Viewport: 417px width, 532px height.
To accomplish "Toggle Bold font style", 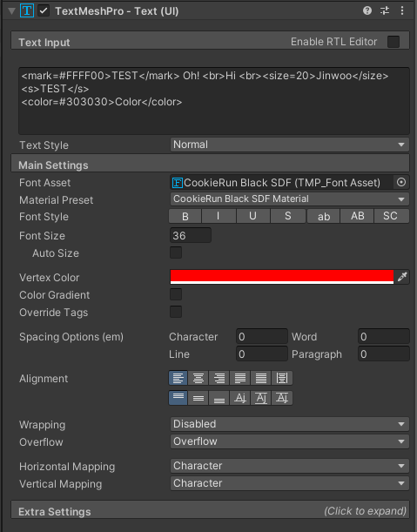I will 185,216.
